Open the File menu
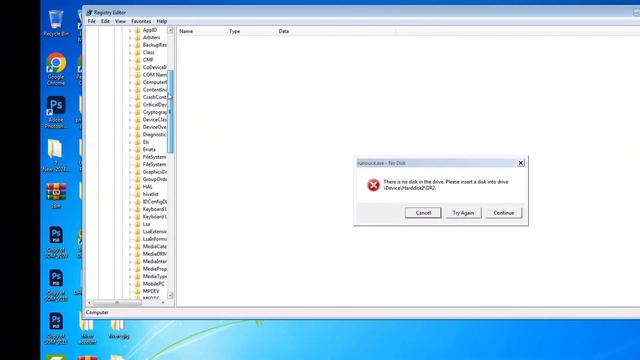The width and height of the screenshot is (640, 360). (91, 21)
